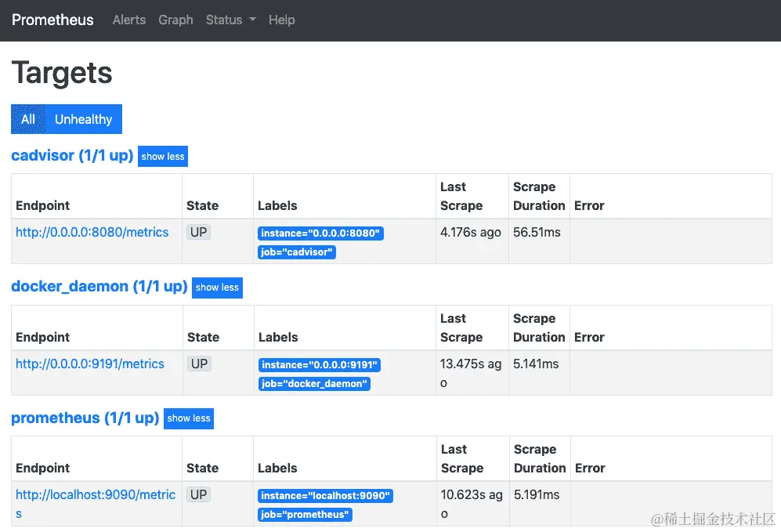Viewport: 781px width, 532px height.
Task: Open the Prometheus home page
Action: [x=52, y=20]
